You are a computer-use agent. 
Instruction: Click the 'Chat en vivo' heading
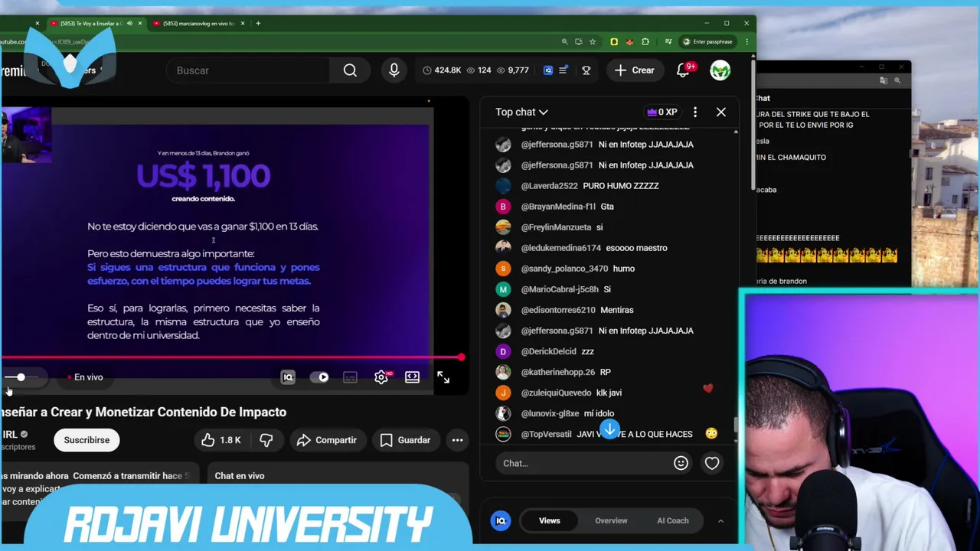point(240,476)
